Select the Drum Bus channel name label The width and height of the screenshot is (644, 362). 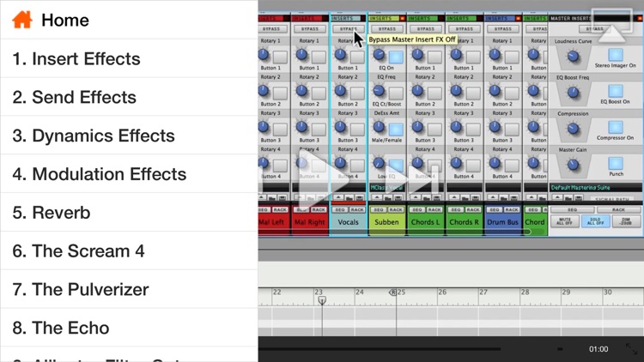[502, 222]
